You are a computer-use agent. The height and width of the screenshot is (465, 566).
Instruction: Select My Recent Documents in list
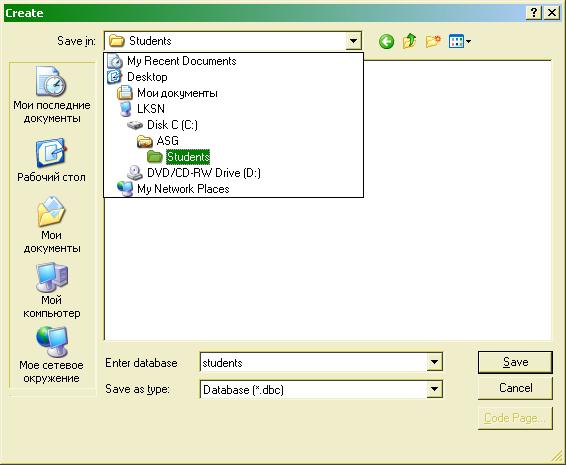pyautogui.click(x=233, y=61)
